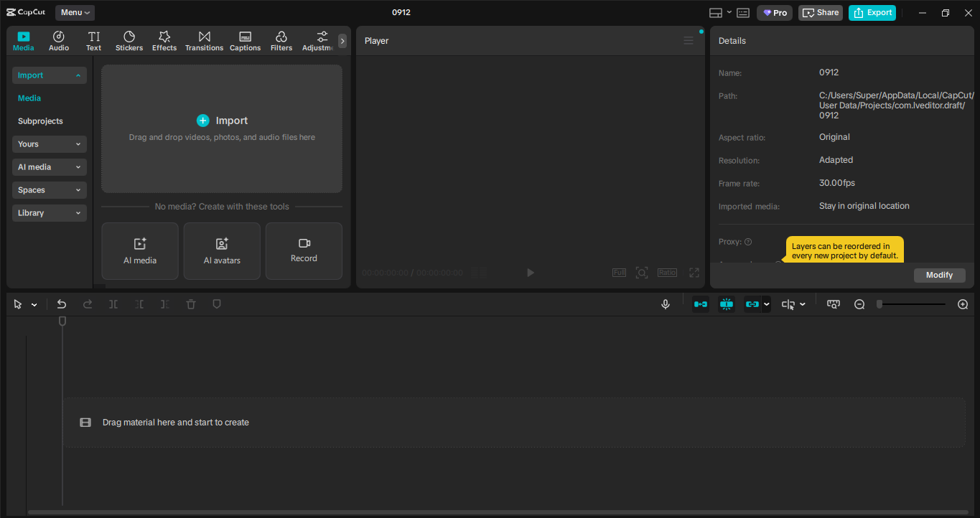Open the Transitions panel

[x=204, y=40]
